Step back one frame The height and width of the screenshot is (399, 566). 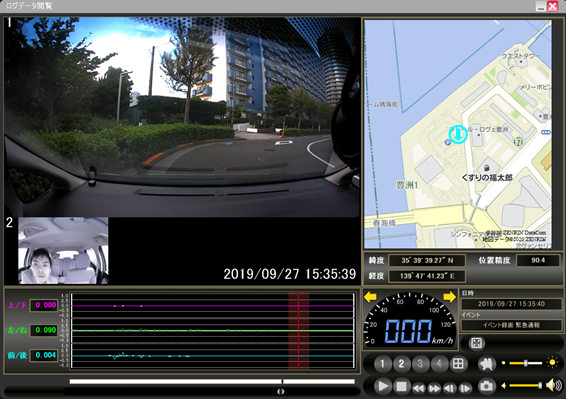450,389
